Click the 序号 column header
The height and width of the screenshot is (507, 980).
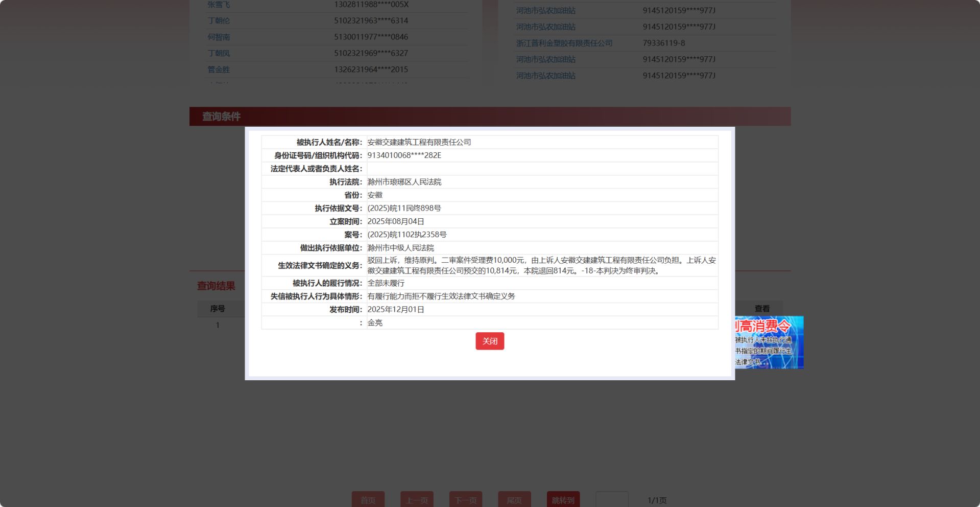[218, 308]
